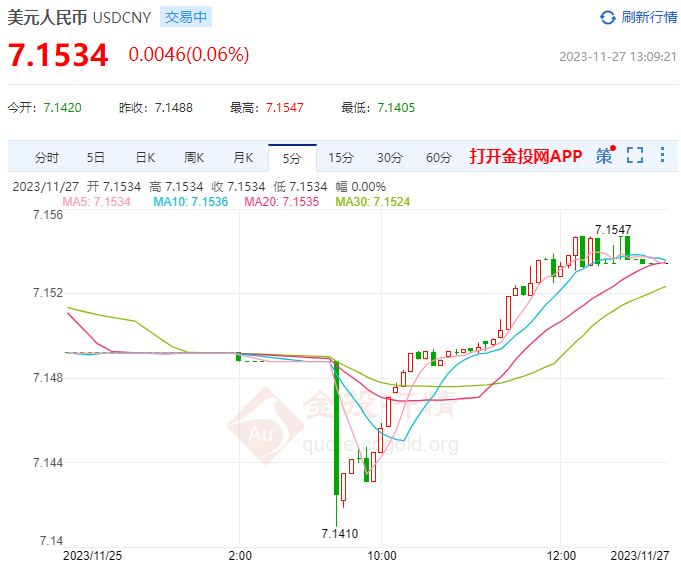Open the 月K monthly chart
This screenshot has width=681, height=562.
coord(243,157)
